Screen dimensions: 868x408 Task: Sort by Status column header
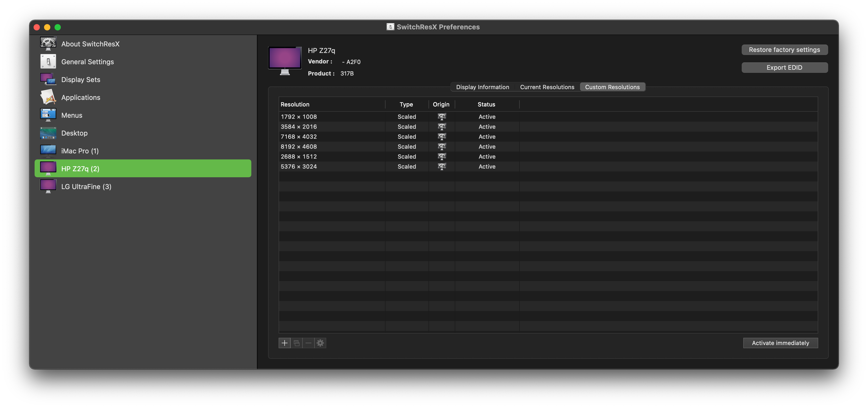point(487,104)
